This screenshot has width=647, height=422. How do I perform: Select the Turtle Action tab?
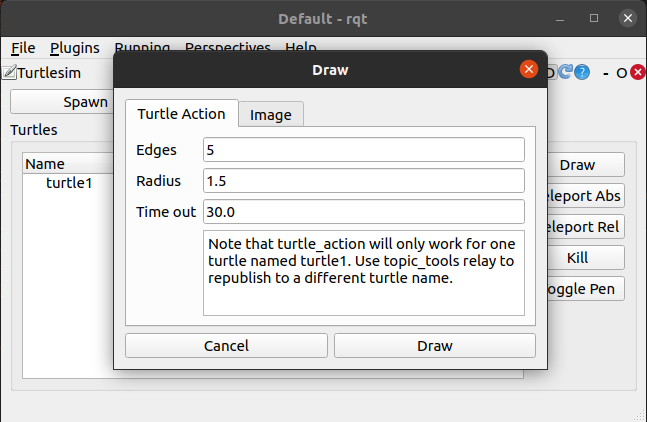pyautogui.click(x=182, y=113)
